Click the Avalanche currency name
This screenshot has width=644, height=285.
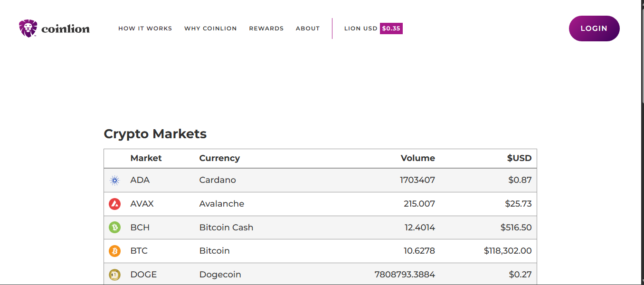tap(222, 204)
